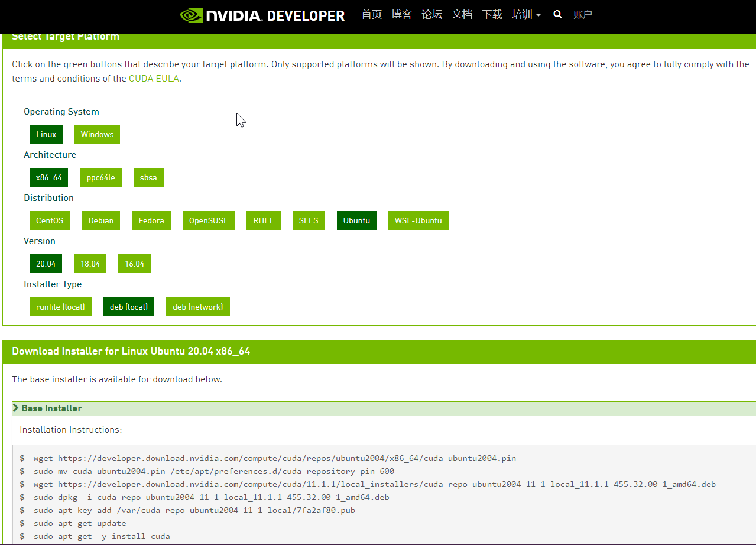Image resolution: width=756 pixels, height=545 pixels.
Task: Select Ubuntu distribution
Action: [356, 220]
